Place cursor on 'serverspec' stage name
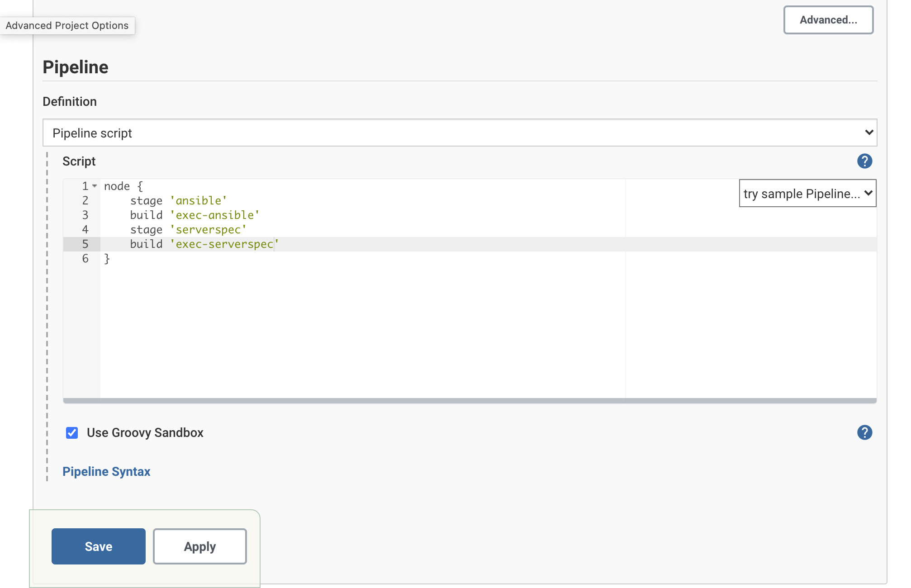This screenshot has width=911, height=588. [208, 230]
